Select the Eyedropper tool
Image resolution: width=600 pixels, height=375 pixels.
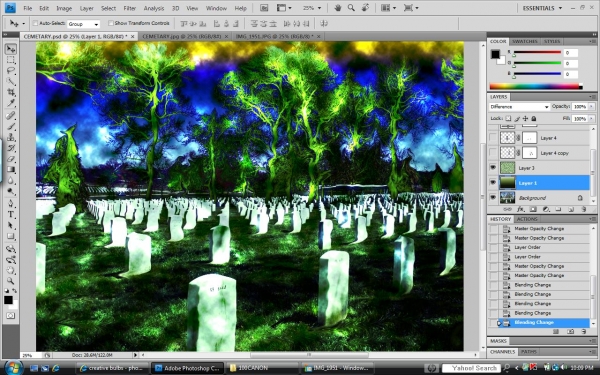(x=11, y=103)
